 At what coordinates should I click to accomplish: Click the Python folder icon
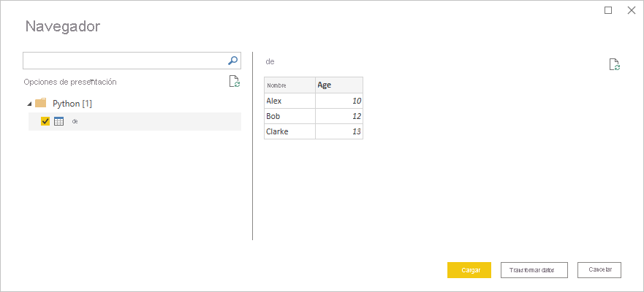[x=41, y=103]
